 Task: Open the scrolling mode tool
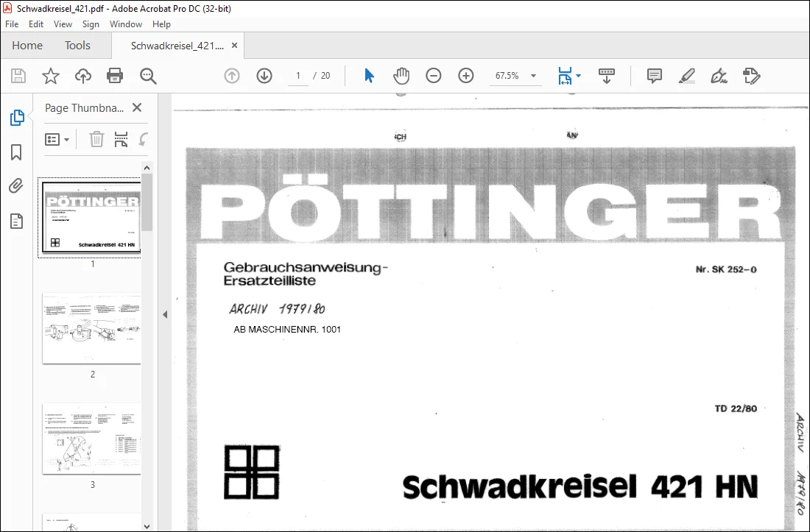[x=607, y=76]
